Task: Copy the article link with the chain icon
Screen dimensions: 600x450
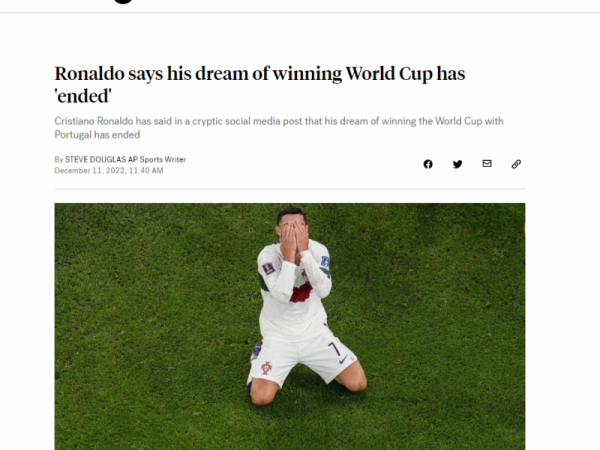Action: 516,164
